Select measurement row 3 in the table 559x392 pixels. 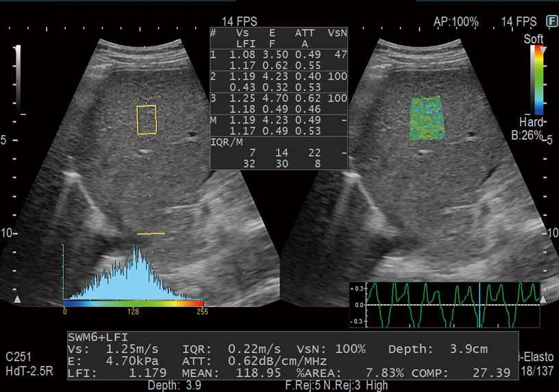278,103
